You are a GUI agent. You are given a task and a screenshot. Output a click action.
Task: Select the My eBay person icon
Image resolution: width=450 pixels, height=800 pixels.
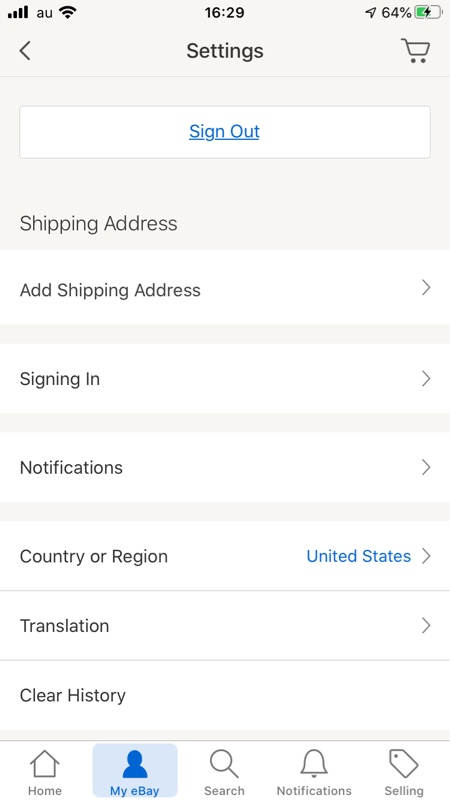(x=135, y=764)
